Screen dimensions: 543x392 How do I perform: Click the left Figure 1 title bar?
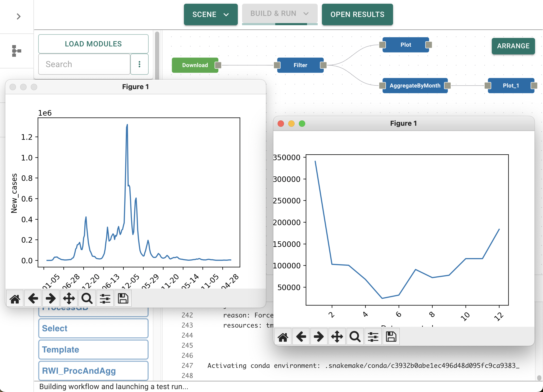coord(135,87)
